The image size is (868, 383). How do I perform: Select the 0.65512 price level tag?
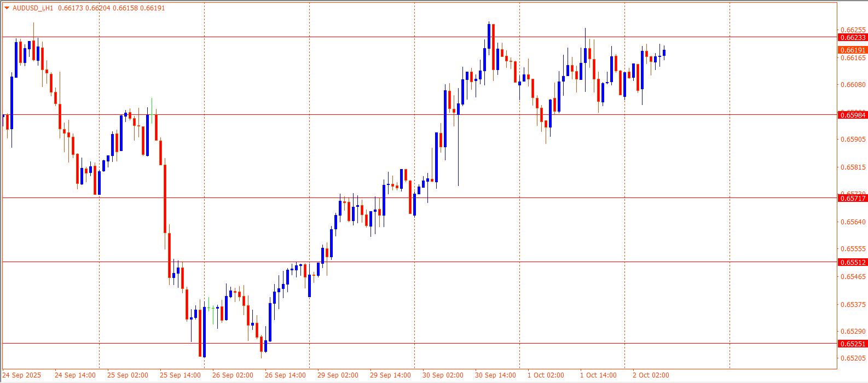point(853,263)
